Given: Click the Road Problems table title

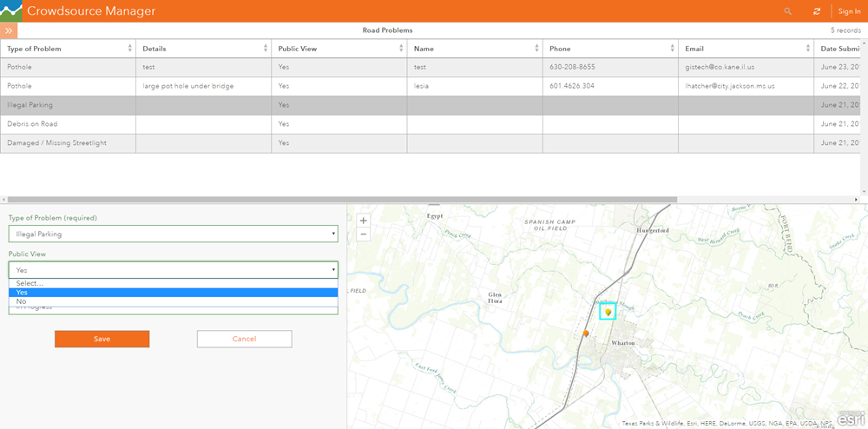Looking at the screenshot, I should (387, 30).
